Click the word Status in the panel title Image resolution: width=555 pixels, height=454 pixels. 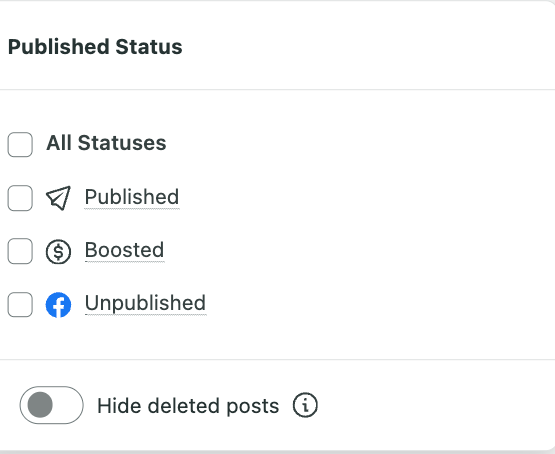(149, 47)
